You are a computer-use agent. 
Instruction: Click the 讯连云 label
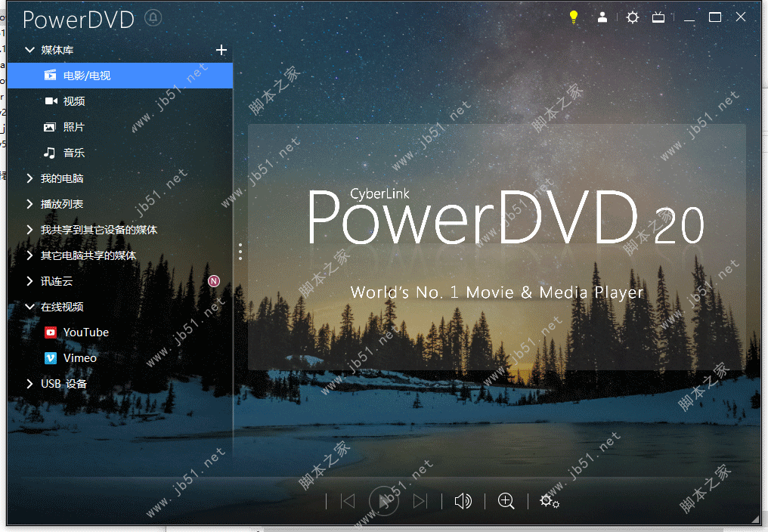click(57, 281)
